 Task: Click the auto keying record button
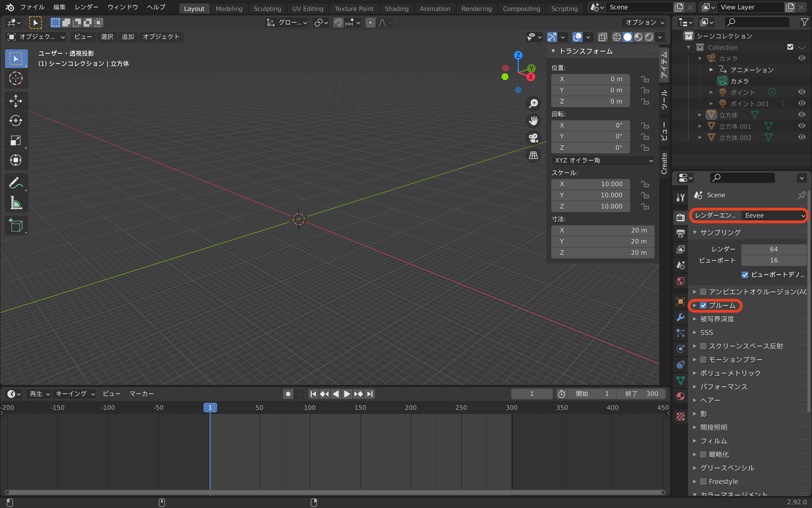288,394
